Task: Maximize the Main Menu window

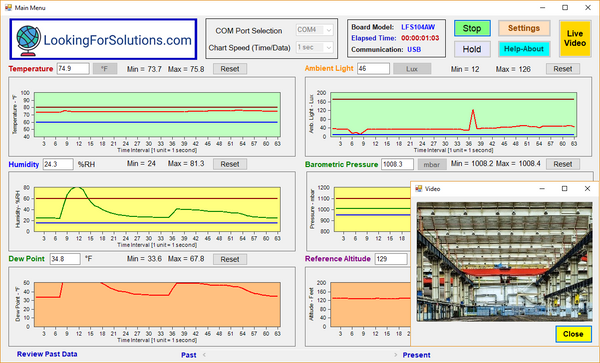Action: click(565, 8)
